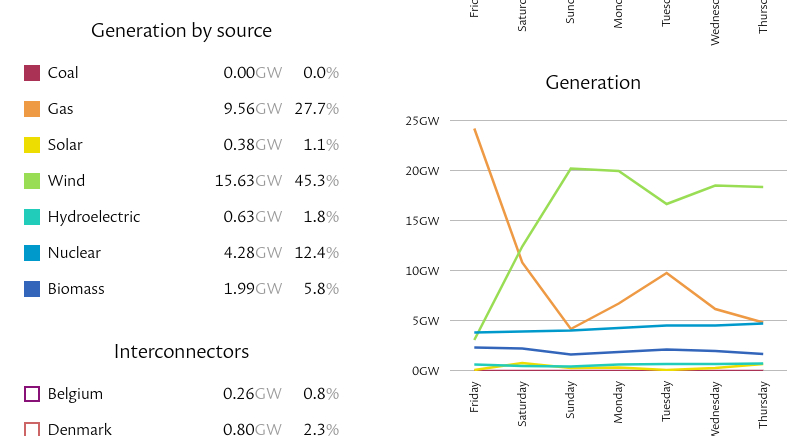This screenshot has width=802, height=436.
Task: Click the Coal color swatch
Action: [32, 73]
